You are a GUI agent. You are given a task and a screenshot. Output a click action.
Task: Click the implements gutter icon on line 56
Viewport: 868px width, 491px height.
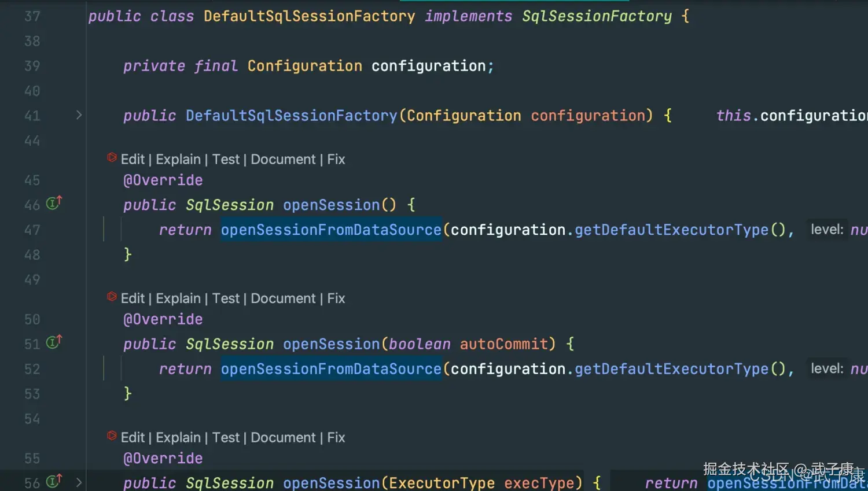54,481
